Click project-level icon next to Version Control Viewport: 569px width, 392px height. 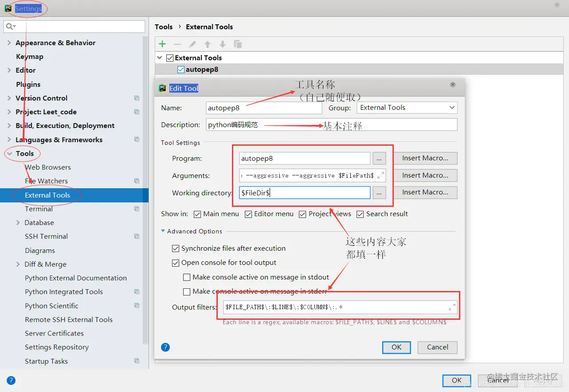(x=137, y=98)
